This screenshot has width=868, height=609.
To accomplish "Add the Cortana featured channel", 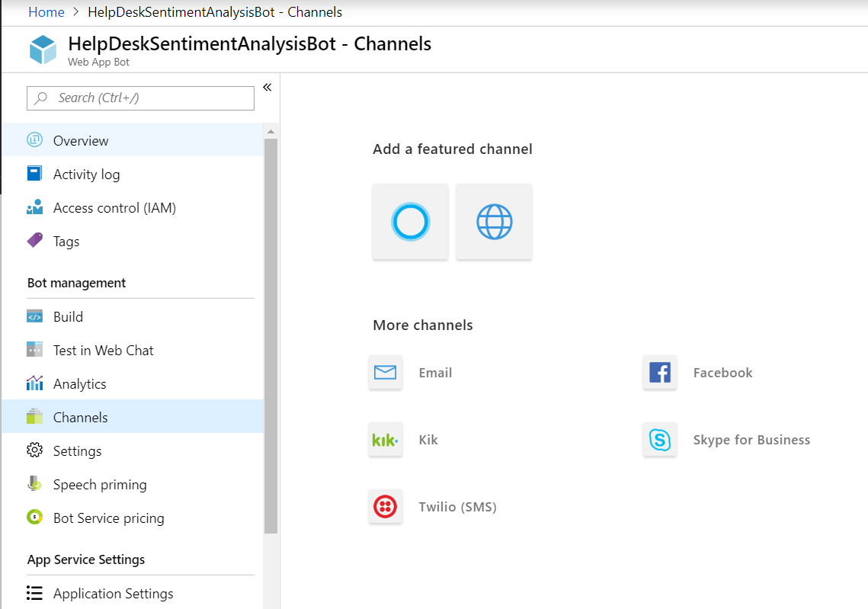I will [x=410, y=222].
